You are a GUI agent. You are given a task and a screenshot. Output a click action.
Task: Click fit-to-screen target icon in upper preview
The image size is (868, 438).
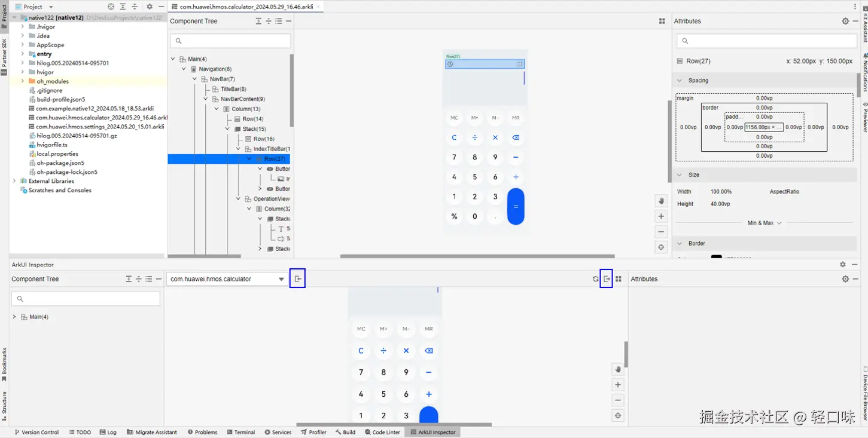661,247
